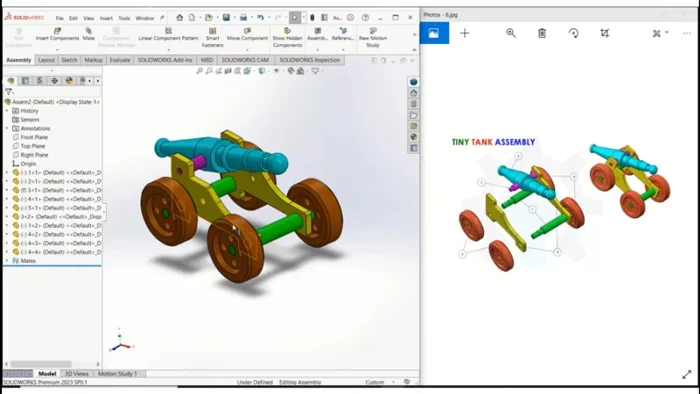Click the Select cursor tool
Screen dimensions: 700x394
(295, 17)
